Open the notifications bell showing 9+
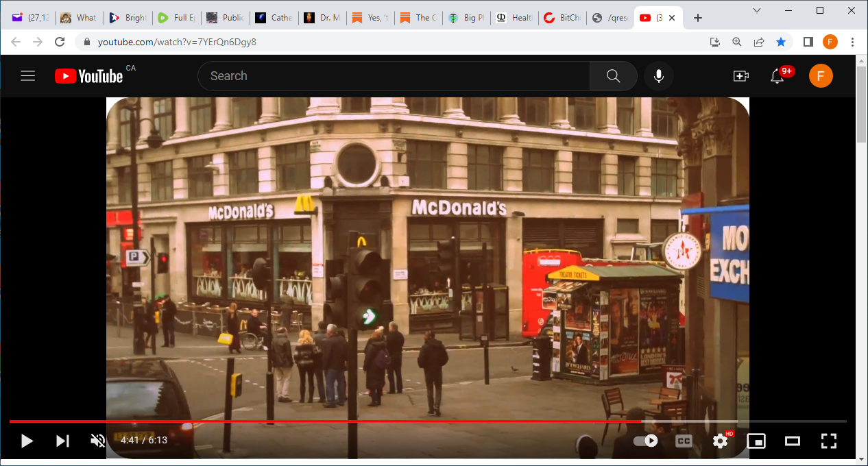Image resolution: width=868 pixels, height=466 pixels. click(x=777, y=76)
